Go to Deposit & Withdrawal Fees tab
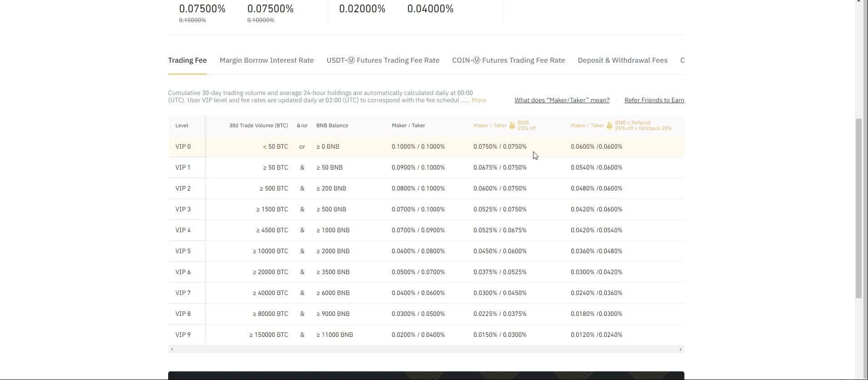 pos(622,60)
